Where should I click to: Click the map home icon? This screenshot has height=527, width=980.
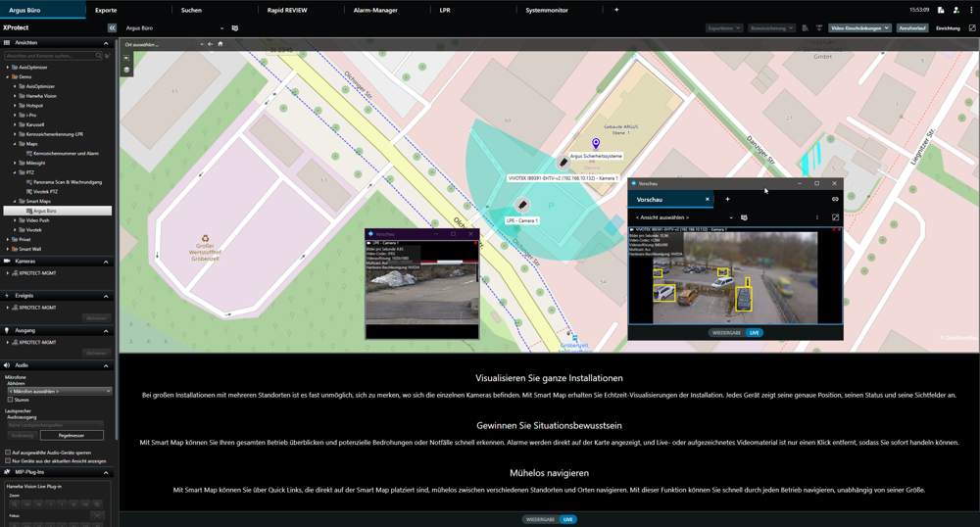[x=220, y=44]
